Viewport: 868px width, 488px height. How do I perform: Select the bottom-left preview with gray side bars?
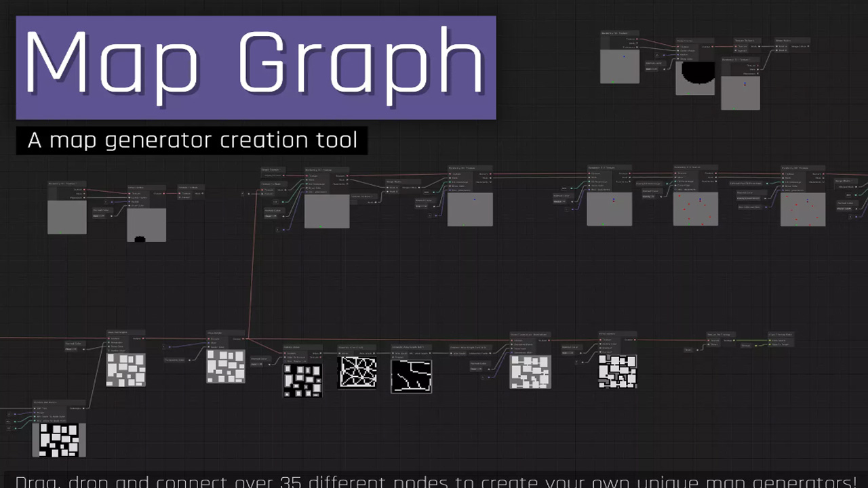[59, 440]
